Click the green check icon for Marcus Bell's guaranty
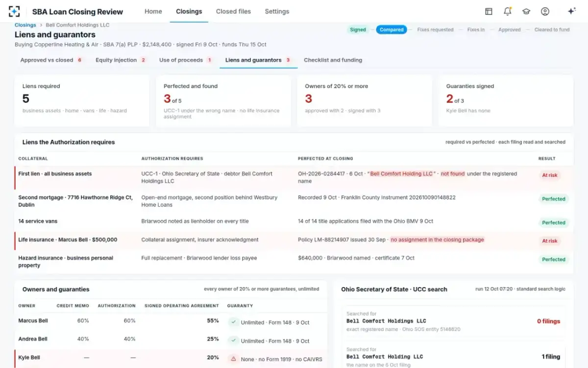This screenshot has height=368, width=588. pyautogui.click(x=233, y=322)
